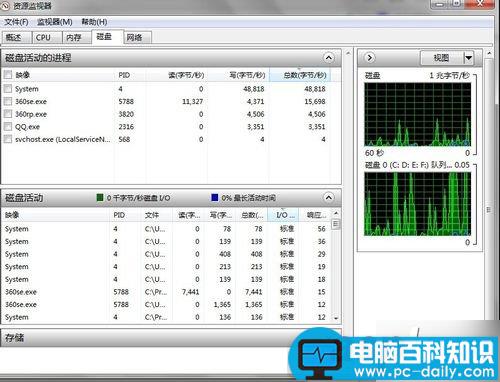This screenshot has height=382, width=500.
Task: Open the 文件(F) menu
Action: pos(16,22)
